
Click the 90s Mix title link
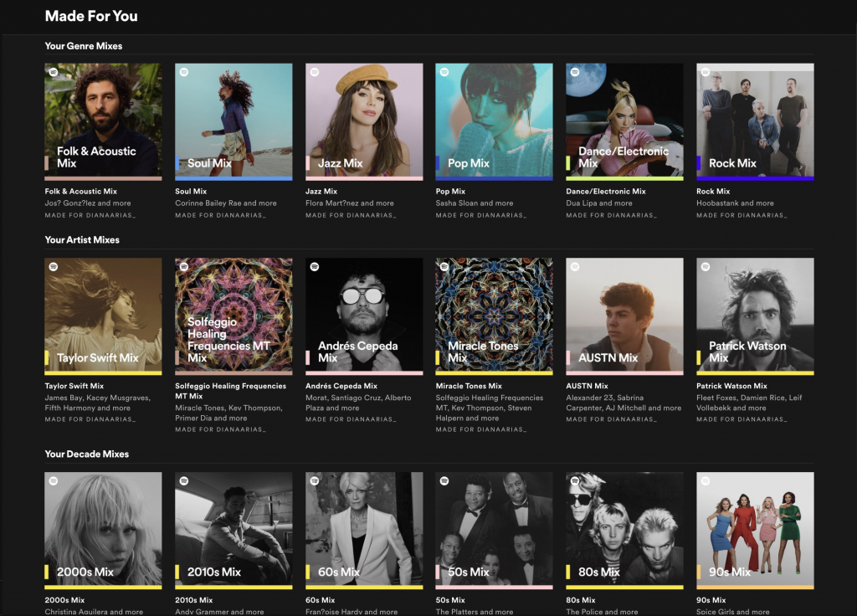711,600
